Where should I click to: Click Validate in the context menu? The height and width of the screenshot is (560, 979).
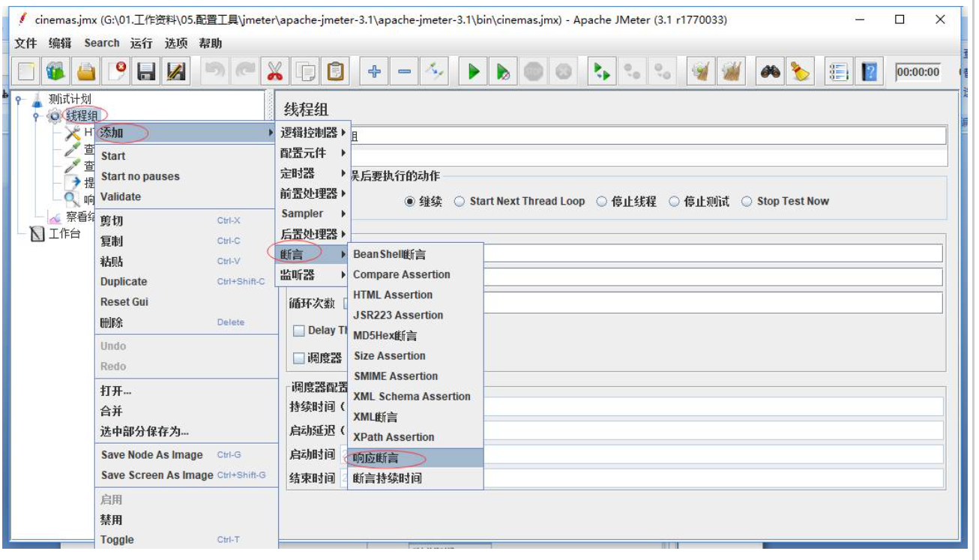pyautogui.click(x=186, y=196)
